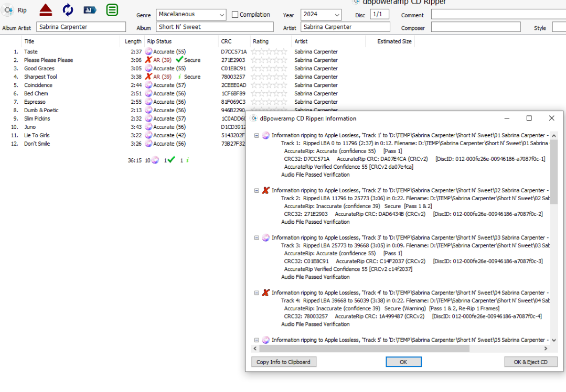Click red X icon for Please Please Please

[x=148, y=60]
